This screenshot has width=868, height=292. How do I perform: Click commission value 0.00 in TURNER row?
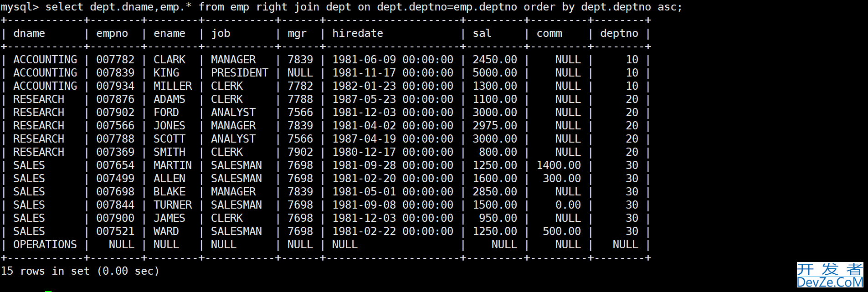[x=568, y=205]
